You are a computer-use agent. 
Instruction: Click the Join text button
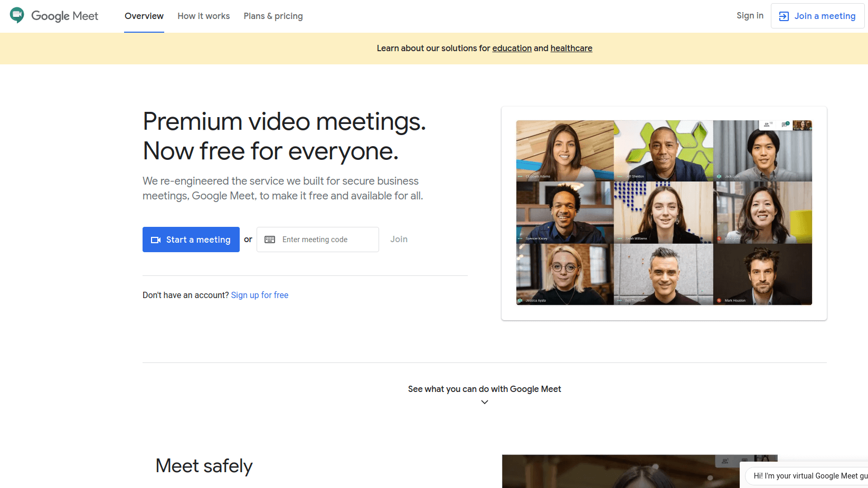pos(399,239)
